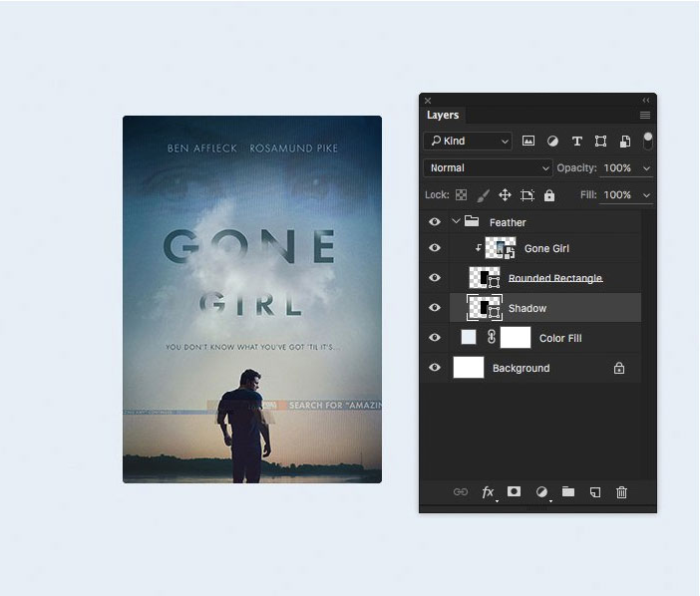Lock image pixels brush icon
700x596 pixels.
click(483, 195)
